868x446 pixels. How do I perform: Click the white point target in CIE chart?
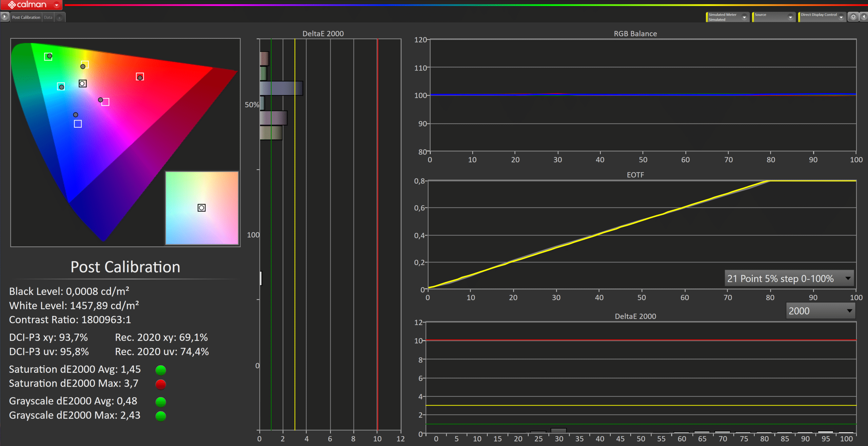(82, 83)
